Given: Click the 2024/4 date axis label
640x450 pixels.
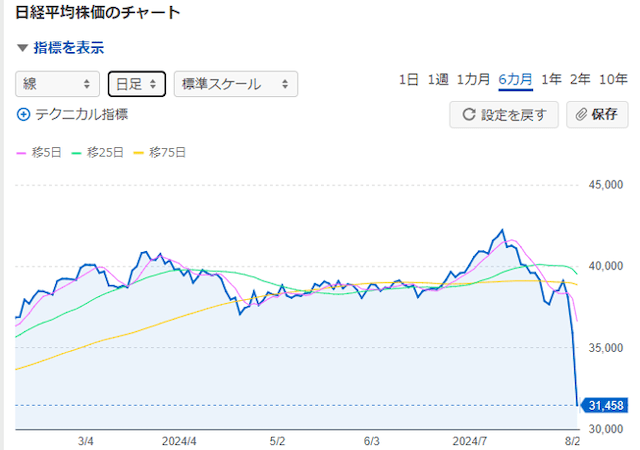Looking at the screenshot, I should click(179, 441).
